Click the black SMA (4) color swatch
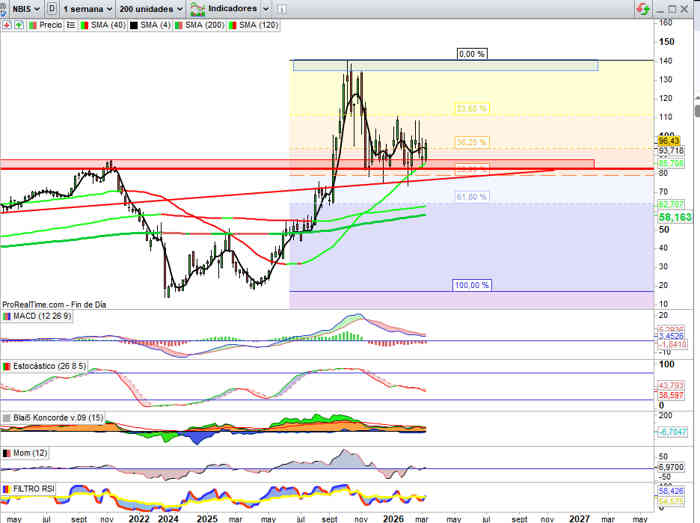Viewport: 700px width, 523px height. pyautogui.click(x=131, y=24)
